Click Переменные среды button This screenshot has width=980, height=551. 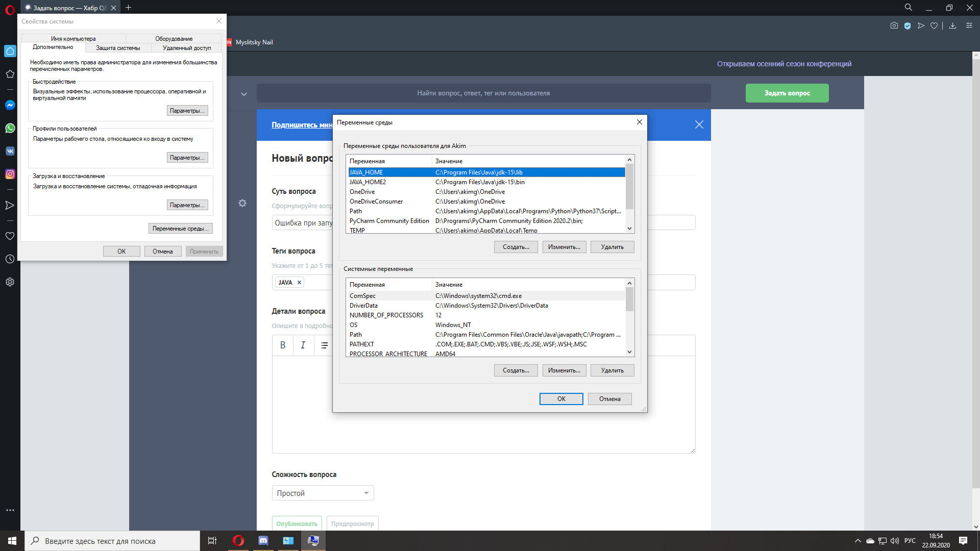point(181,229)
